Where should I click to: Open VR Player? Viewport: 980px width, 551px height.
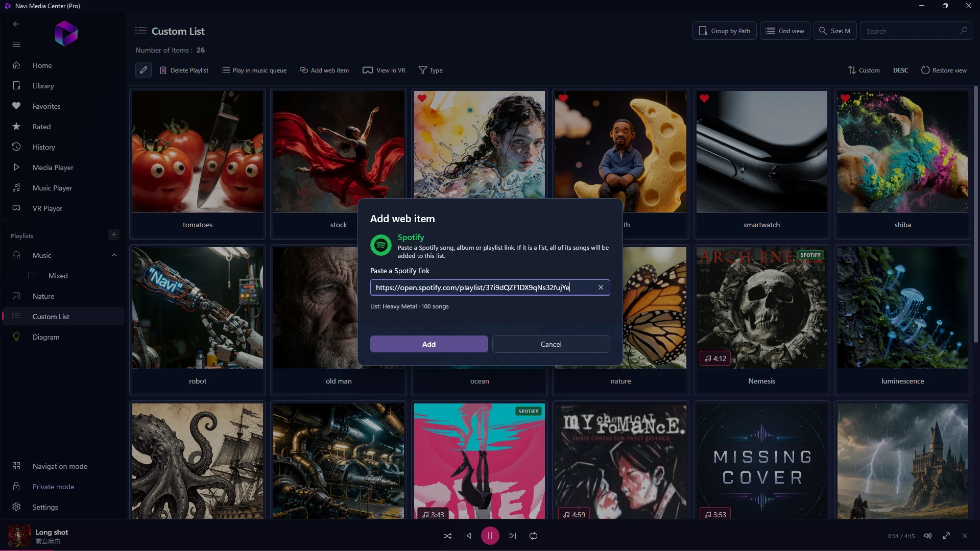point(63,208)
